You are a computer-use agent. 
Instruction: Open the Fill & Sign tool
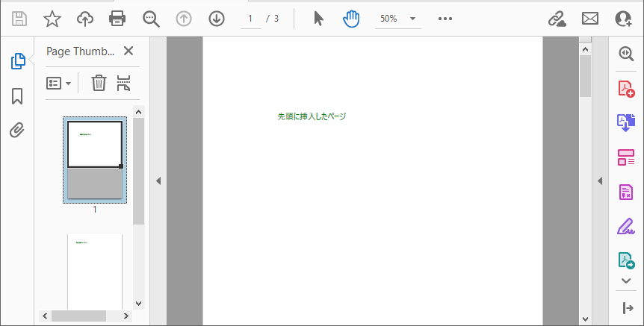coord(626,226)
